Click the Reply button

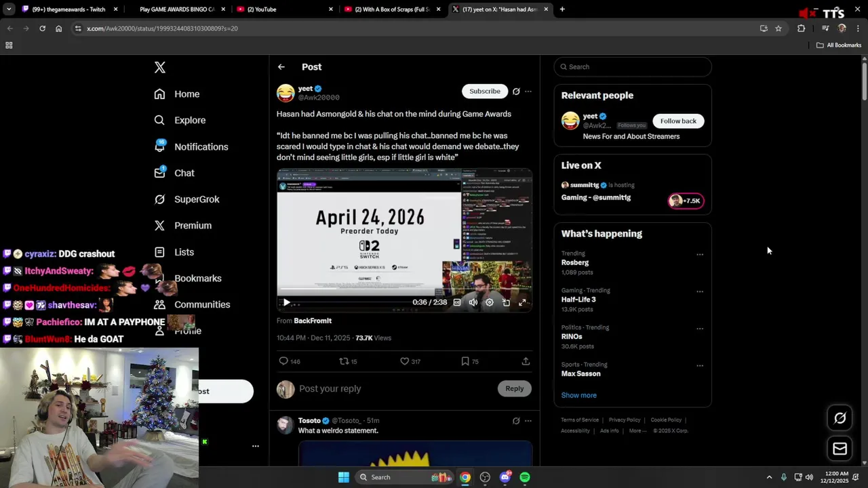515,388
